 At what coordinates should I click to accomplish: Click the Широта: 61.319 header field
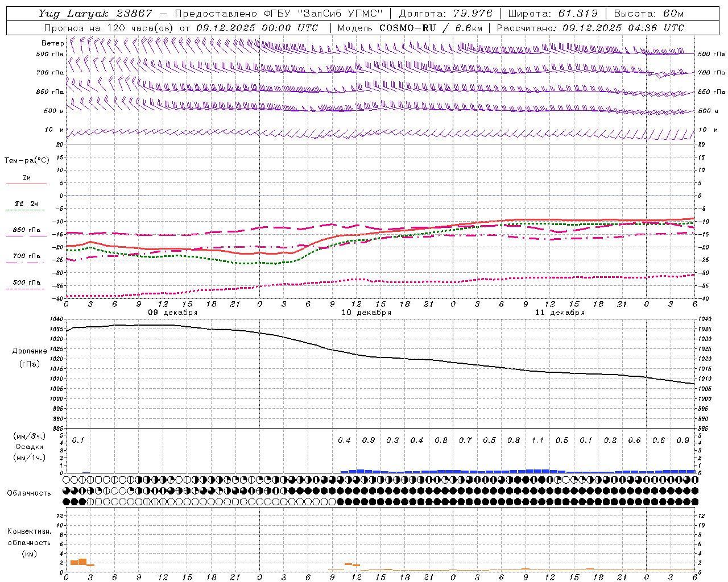tap(553, 14)
